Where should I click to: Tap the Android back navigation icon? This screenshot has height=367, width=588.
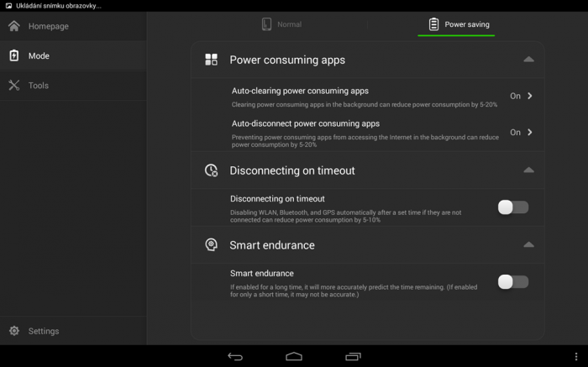(x=235, y=357)
